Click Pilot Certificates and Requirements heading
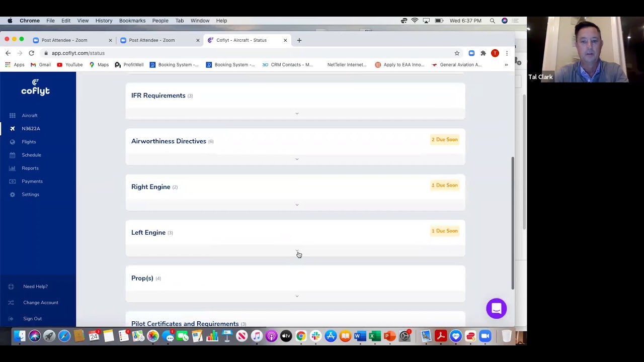 coord(185,324)
